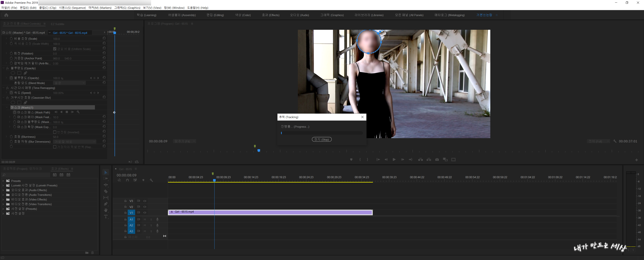Click the Export Frame camera icon

(437, 159)
